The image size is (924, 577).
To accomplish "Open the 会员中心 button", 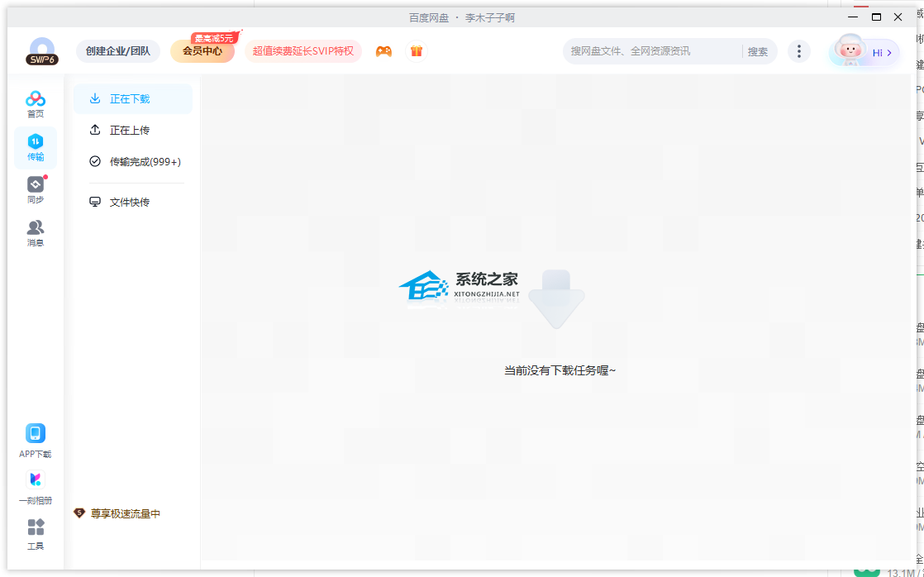I will pyautogui.click(x=202, y=51).
